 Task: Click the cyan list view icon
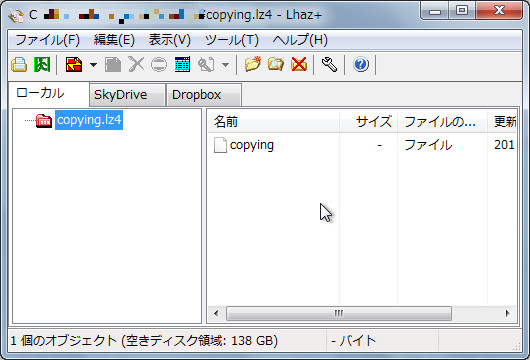coord(182,64)
